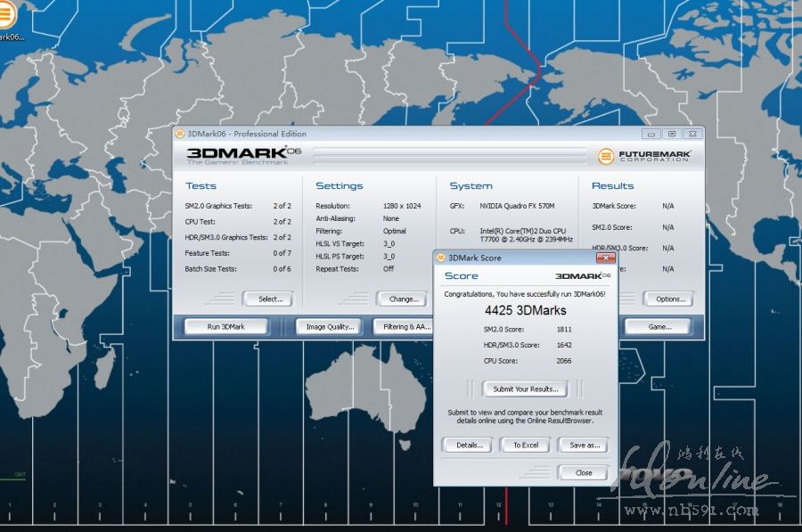Screen dimensions: 802x532
Task: Close the 3DMark Score dialog with the red X
Action: (x=605, y=258)
